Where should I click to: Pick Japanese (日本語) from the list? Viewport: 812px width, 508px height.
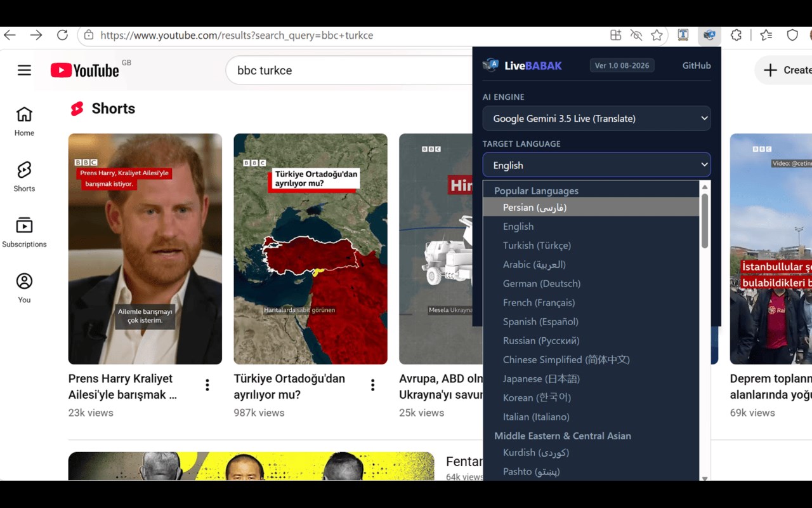click(591, 378)
